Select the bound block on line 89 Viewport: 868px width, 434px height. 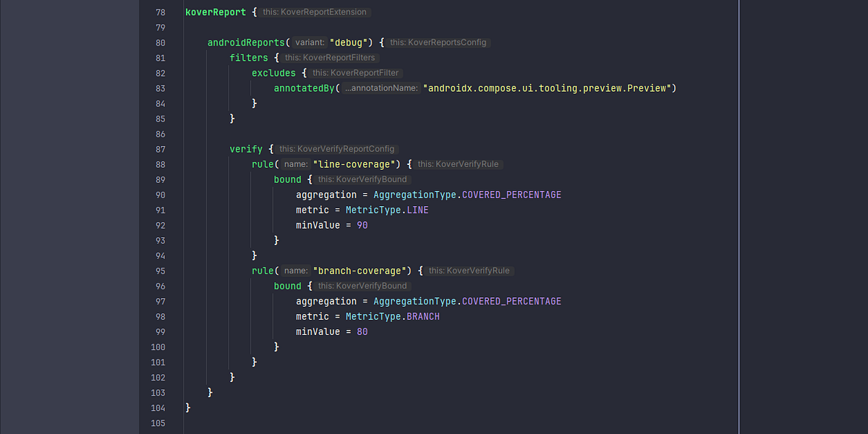click(287, 179)
